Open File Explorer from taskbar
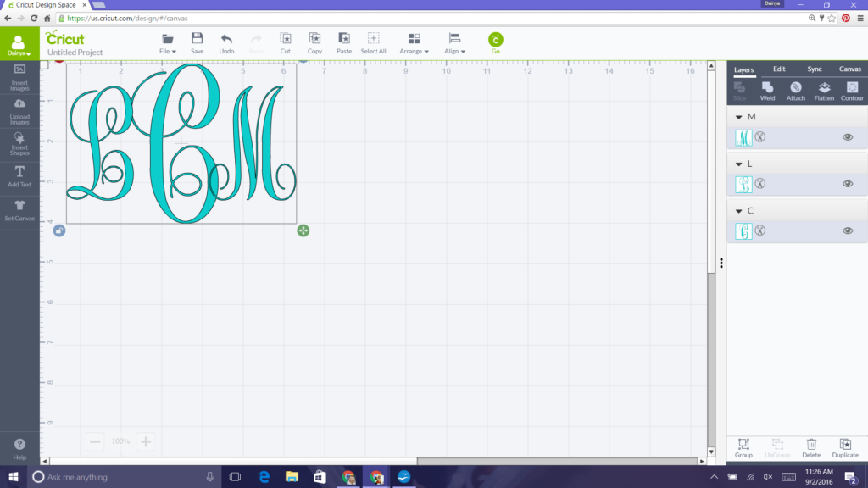The height and width of the screenshot is (488, 868). click(292, 477)
